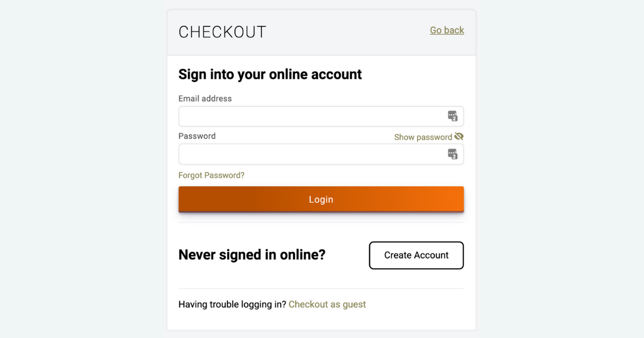Click the Having trouble logging in text

232,304
